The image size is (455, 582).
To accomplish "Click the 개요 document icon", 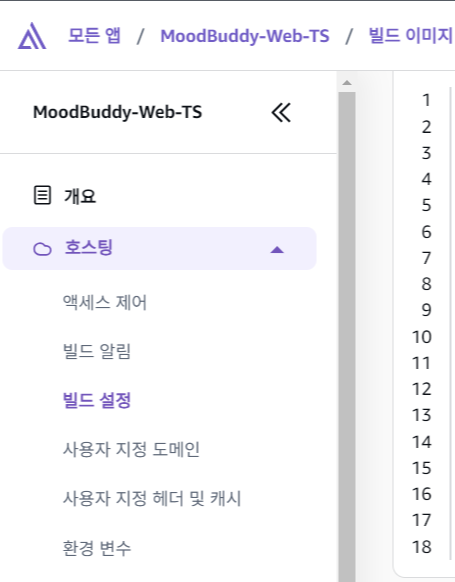I will coord(42,195).
